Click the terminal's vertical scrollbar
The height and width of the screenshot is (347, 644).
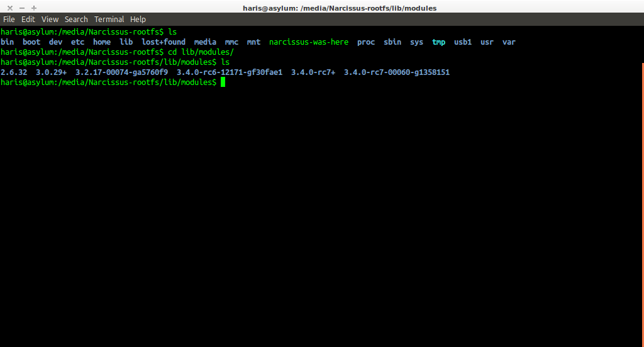click(x=642, y=189)
